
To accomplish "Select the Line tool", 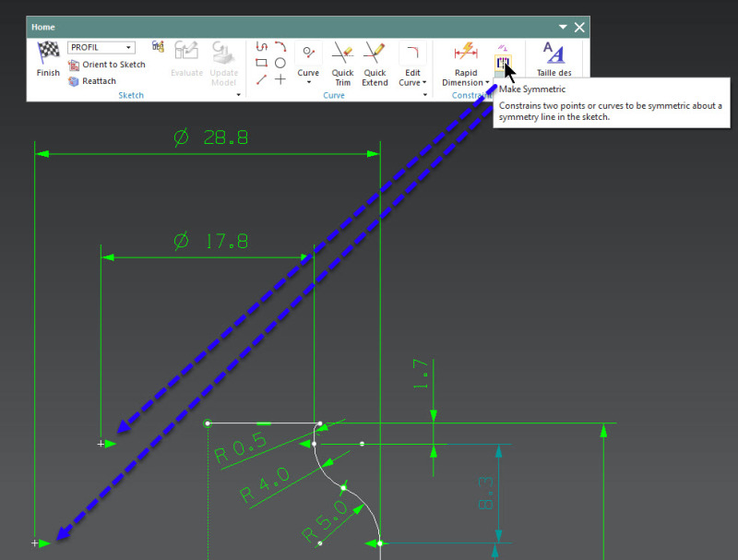I will click(262, 79).
